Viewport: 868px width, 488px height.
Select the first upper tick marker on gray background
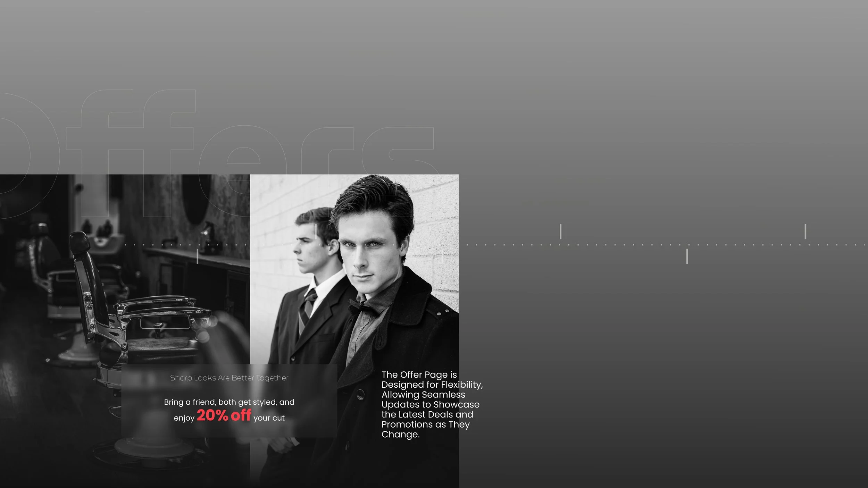pos(560,232)
